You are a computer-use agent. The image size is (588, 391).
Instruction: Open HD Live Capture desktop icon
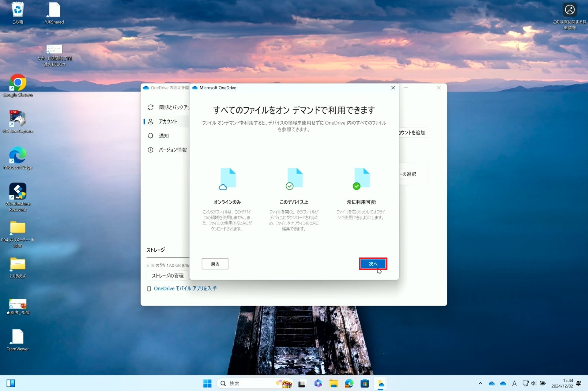17,119
